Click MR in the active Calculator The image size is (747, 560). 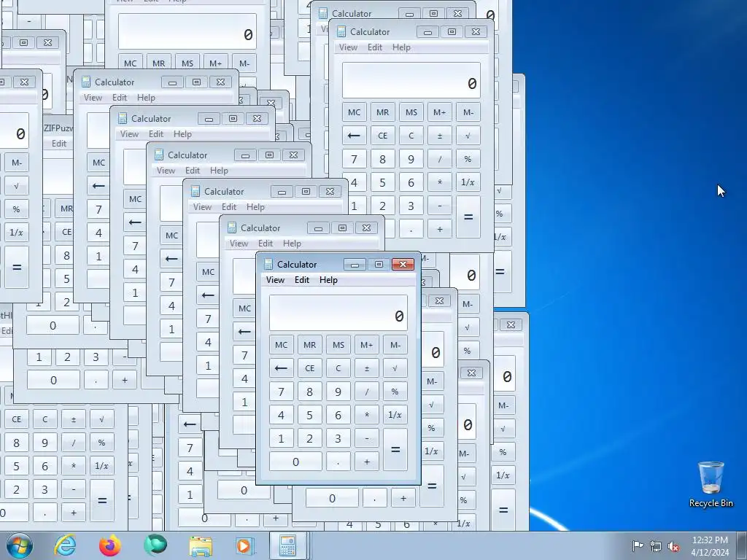(x=309, y=345)
